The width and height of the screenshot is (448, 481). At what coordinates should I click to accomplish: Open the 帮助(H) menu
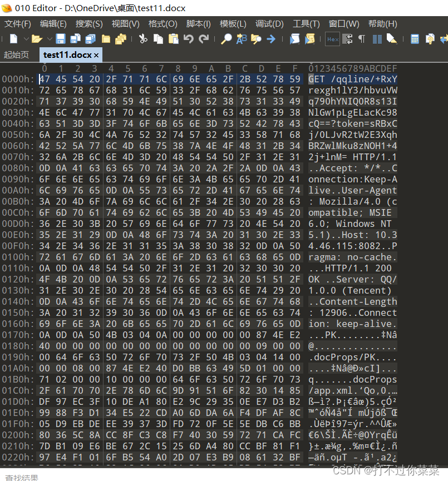point(382,23)
